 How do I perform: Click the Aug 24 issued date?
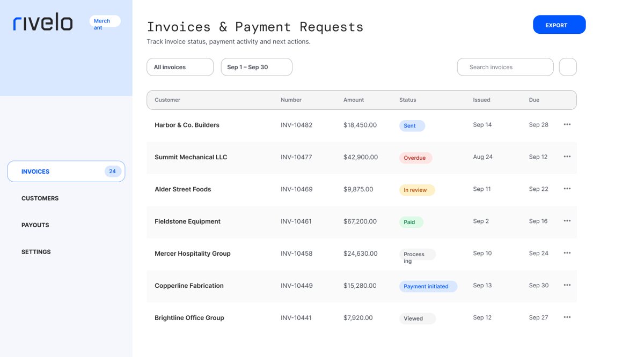pos(483,157)
